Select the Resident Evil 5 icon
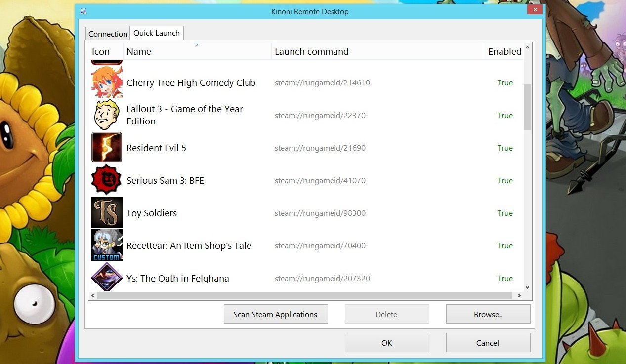 coord(107,148)
